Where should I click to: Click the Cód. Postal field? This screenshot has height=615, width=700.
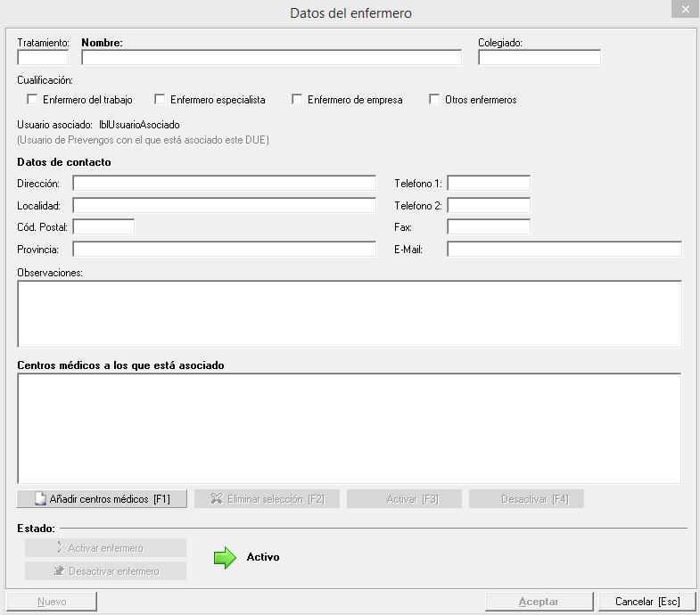click(103, 227)
